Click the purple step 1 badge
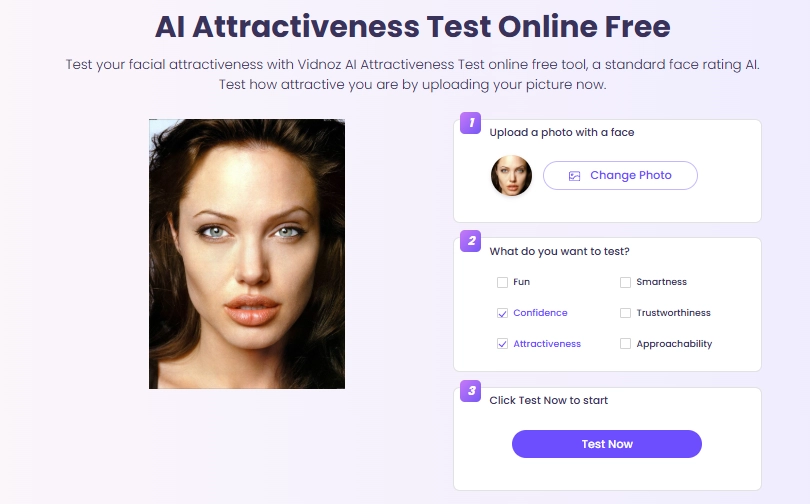The width and height of the screenshot is (810, 504). click(x=471, y=123)
